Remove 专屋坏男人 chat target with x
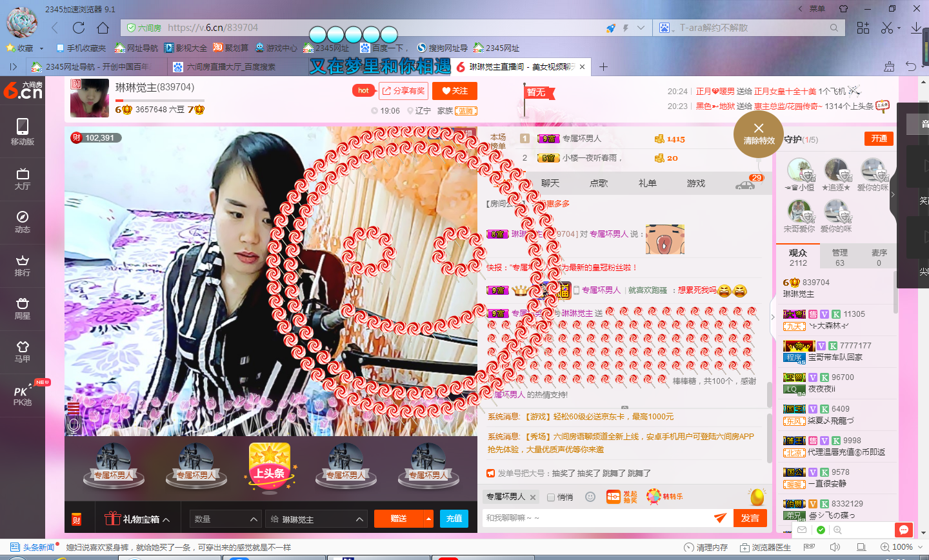The width and height of the screenshot is (929, 560). click(533, 497)
